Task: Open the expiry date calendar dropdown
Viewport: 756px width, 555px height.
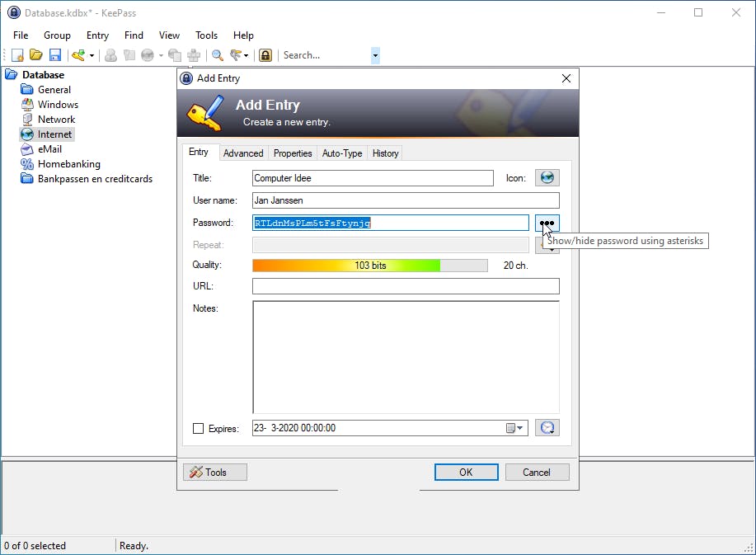Action: point(514,428)
